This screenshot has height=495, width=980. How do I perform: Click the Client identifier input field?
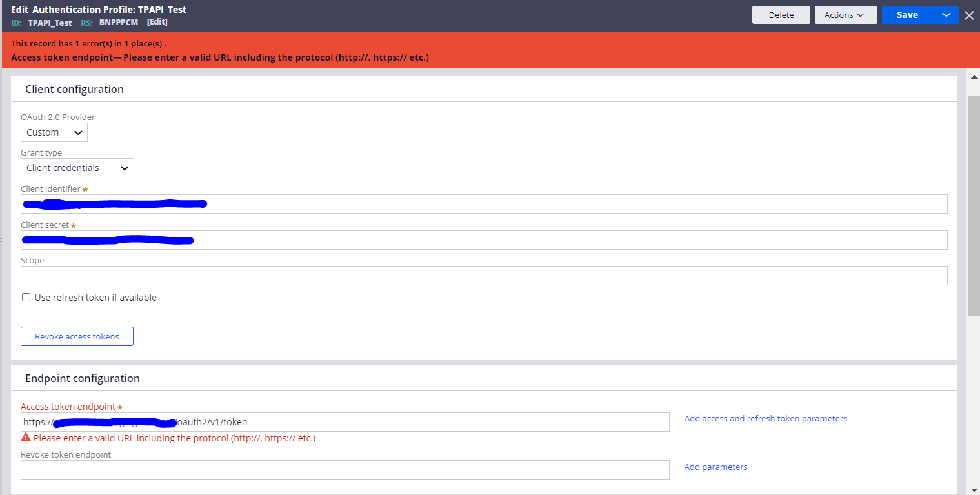[484, 204]
